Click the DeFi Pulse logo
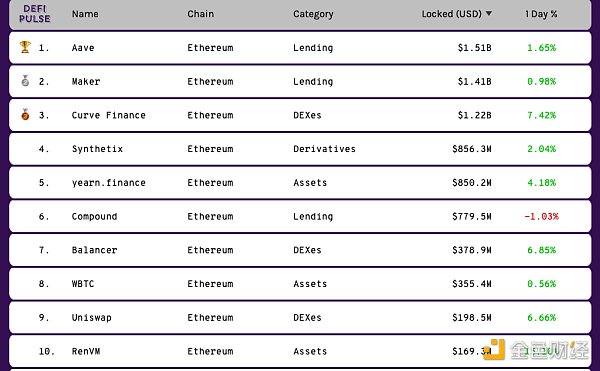 point(34,14)
